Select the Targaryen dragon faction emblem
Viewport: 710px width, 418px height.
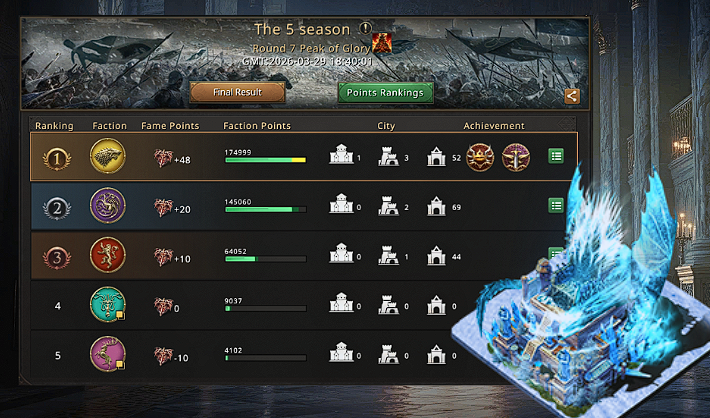[107, 206]
